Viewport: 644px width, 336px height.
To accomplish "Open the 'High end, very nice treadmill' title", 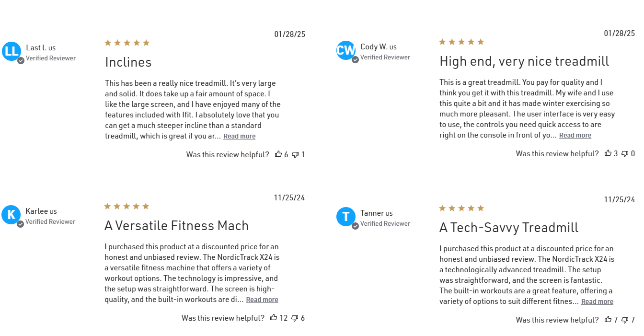I will click(524, 61).
